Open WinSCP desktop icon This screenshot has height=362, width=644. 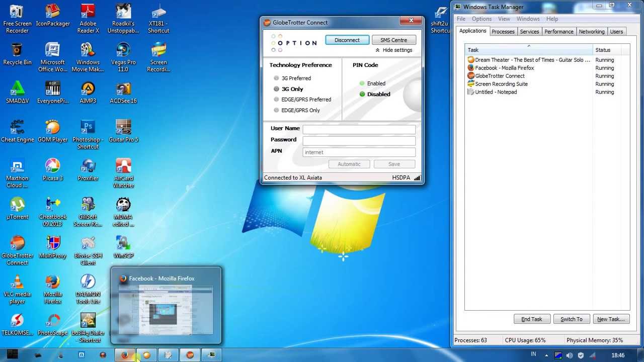[x=123, y=247]
